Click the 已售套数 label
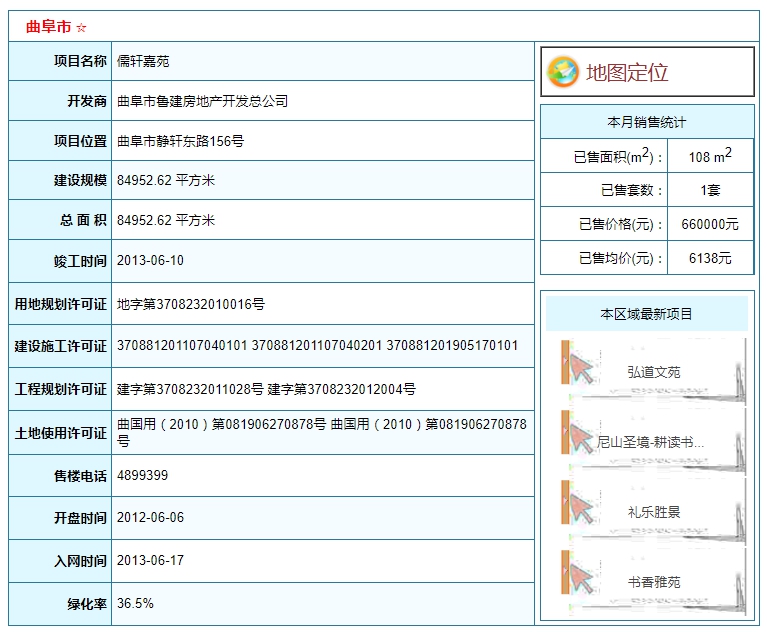The image size is (767, 632). (632, 190)
